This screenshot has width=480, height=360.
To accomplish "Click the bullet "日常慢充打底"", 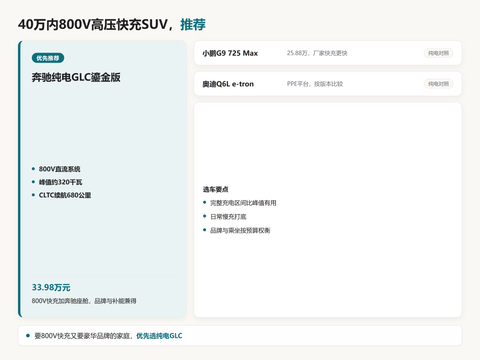I will pos(228,217).
